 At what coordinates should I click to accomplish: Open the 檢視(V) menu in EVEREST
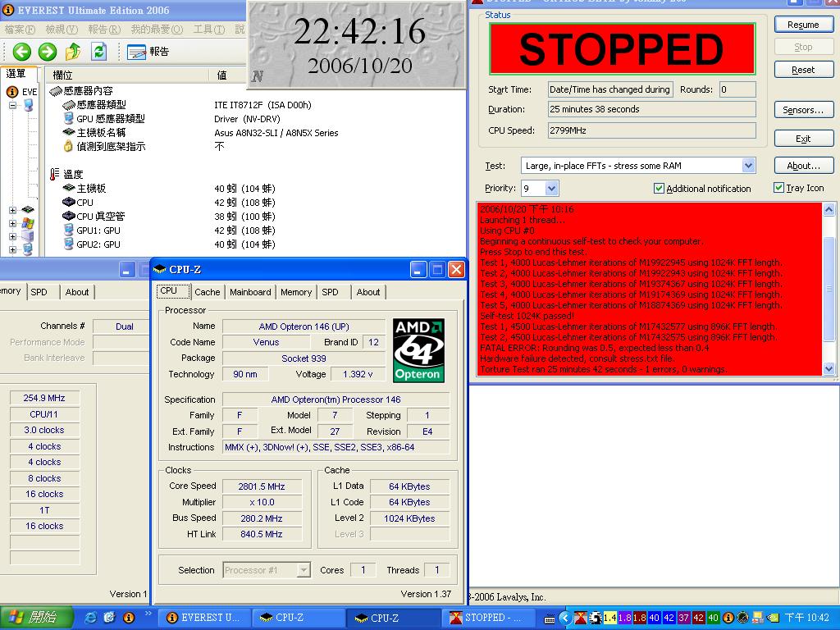pyautogui.click(x=62, y=30)
